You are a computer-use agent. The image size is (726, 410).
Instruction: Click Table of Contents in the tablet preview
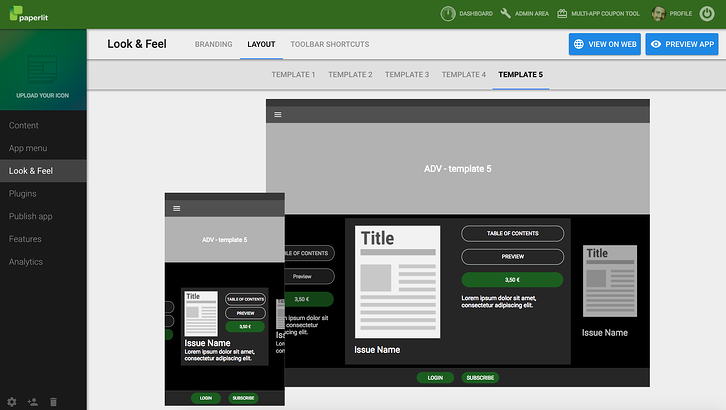coord(513,234)
